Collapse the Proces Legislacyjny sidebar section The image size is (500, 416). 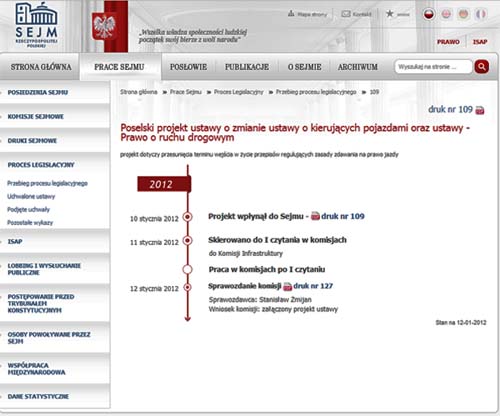[x=41, y=165]
